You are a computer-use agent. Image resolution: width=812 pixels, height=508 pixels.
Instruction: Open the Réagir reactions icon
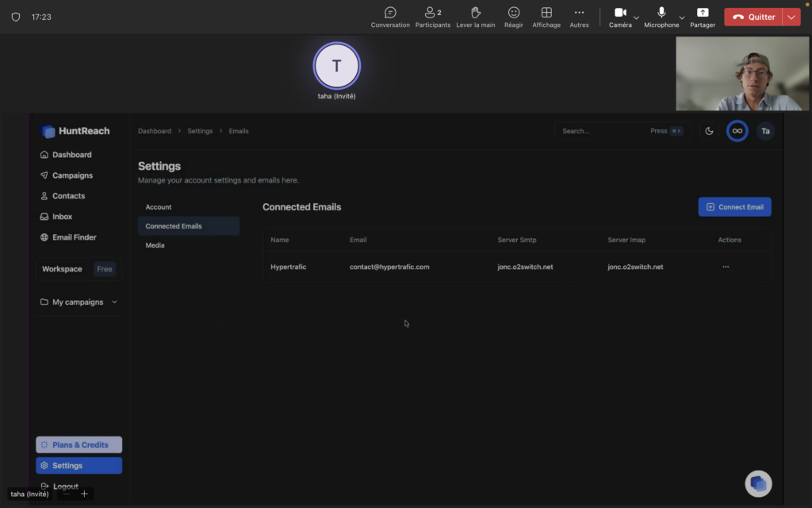pos(514,13)
